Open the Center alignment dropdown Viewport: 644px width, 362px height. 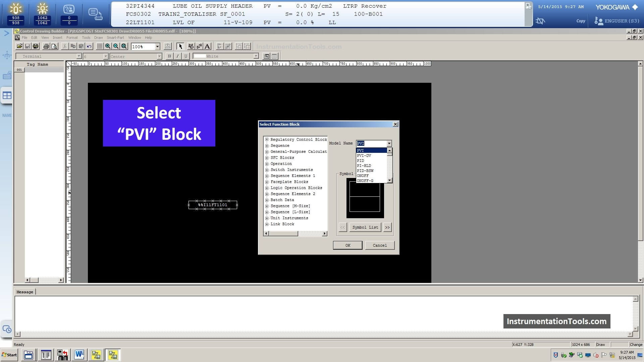pyautogui.click(x=159, y=56)
